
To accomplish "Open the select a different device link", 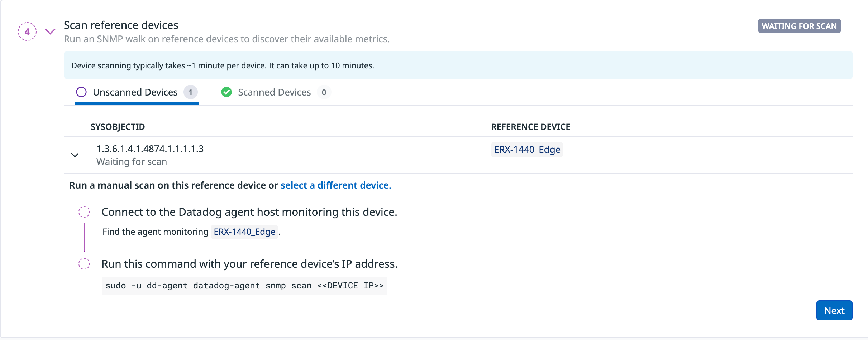I will [335, 185].
